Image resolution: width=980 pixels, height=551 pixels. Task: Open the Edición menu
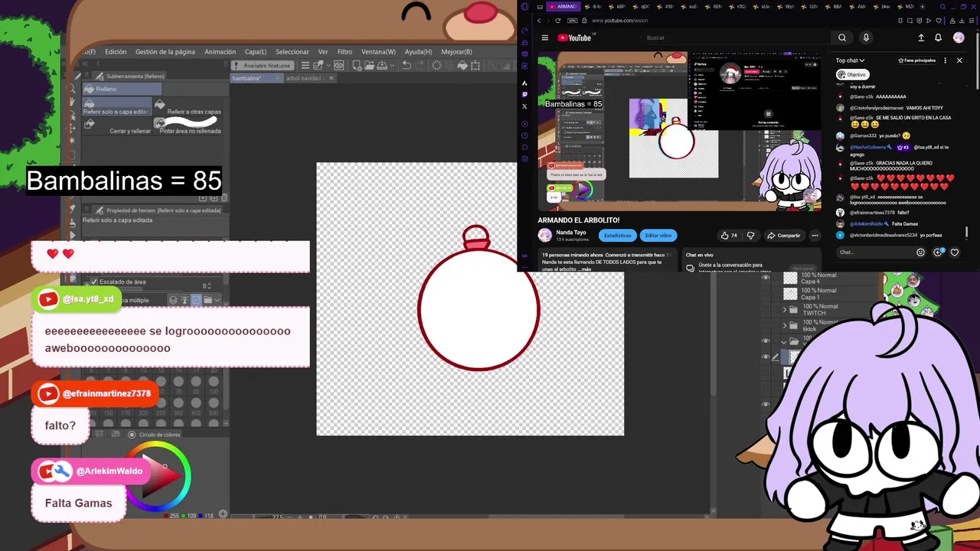click(116, 52)
